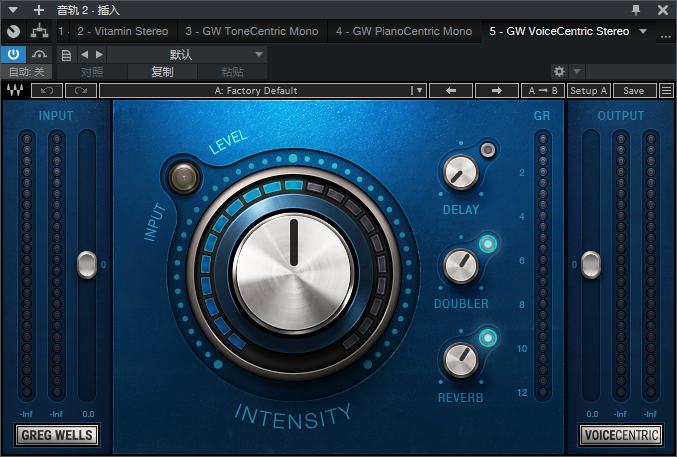Click the circular channel editor icon
Viewport: 677px width, 457px height.
(x=13, y=31)
